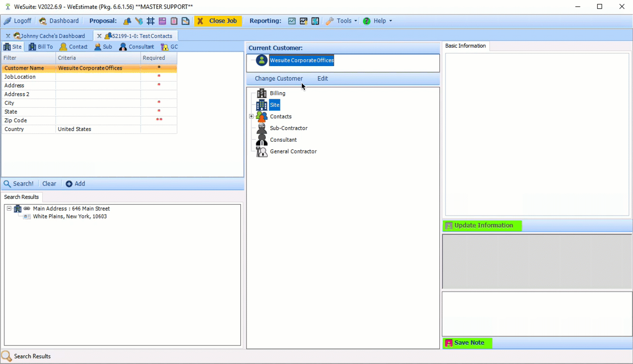Click the second Proposal toolbar icon
The width and height of the screenshot is (633, 364).
[x=139, y=21]
